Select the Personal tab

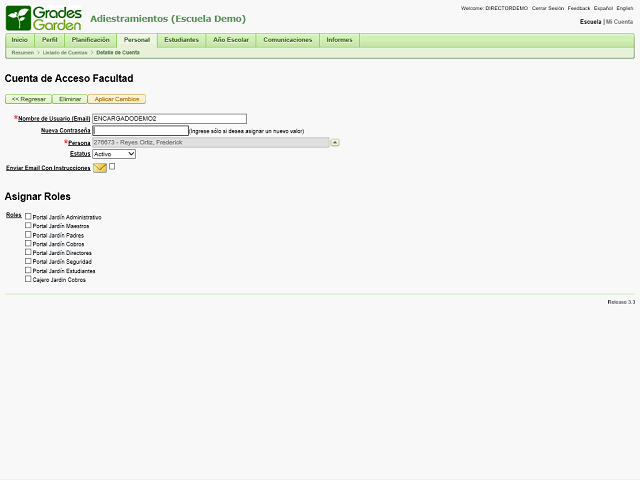click(137, 40)
